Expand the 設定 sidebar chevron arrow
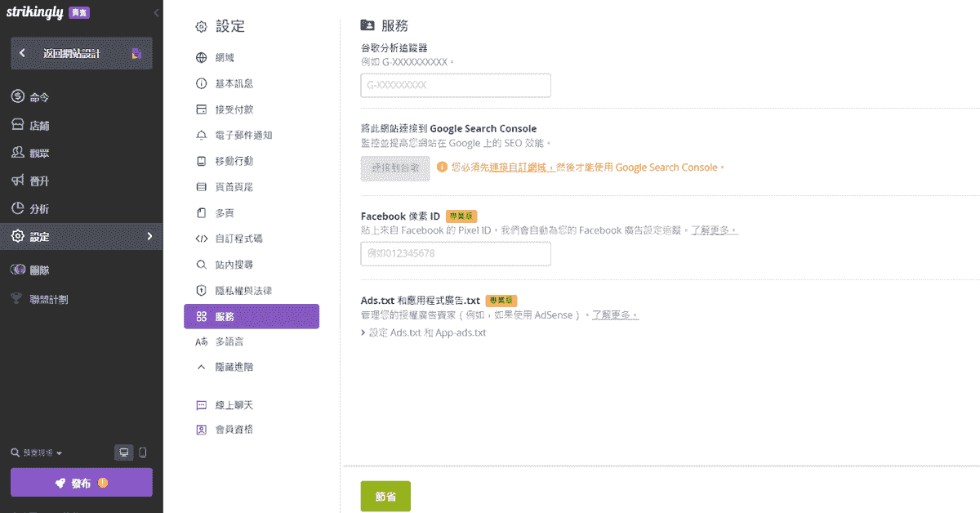The image size is (980, 513). (x=149, y=236)
